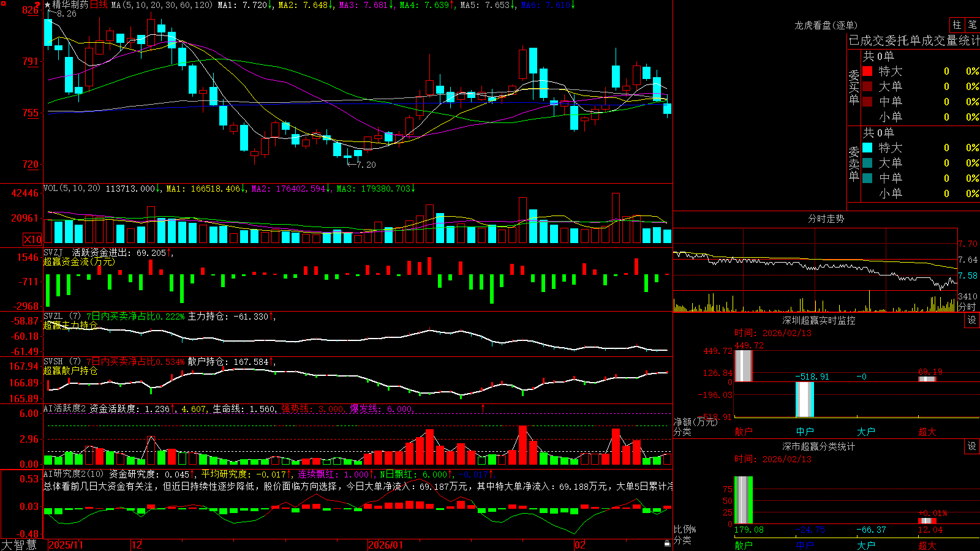This screenshot has width=980, height=551.
Task: Click the 826 price axis label
Action: (x=29, y=10)
